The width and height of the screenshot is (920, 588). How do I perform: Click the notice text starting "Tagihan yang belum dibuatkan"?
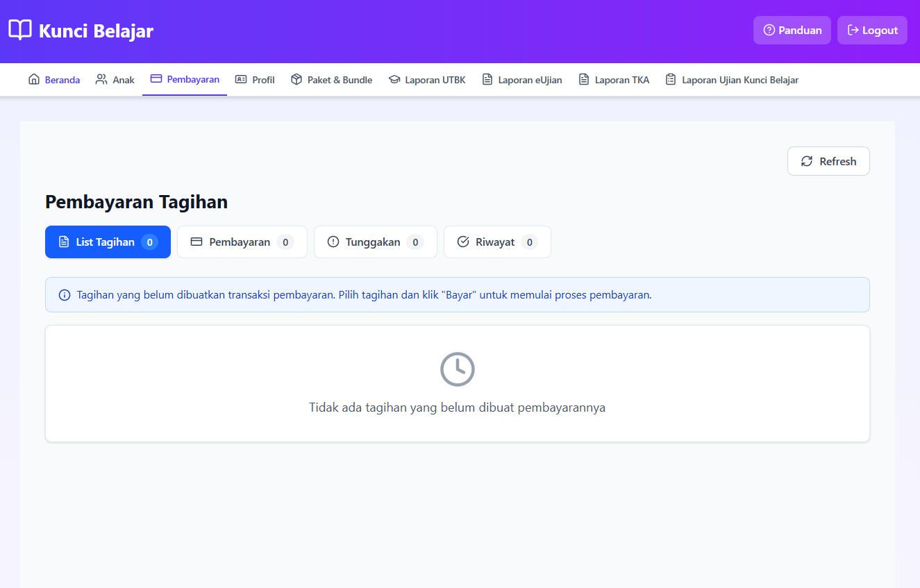pyautogui.click(x=365, y=294)
